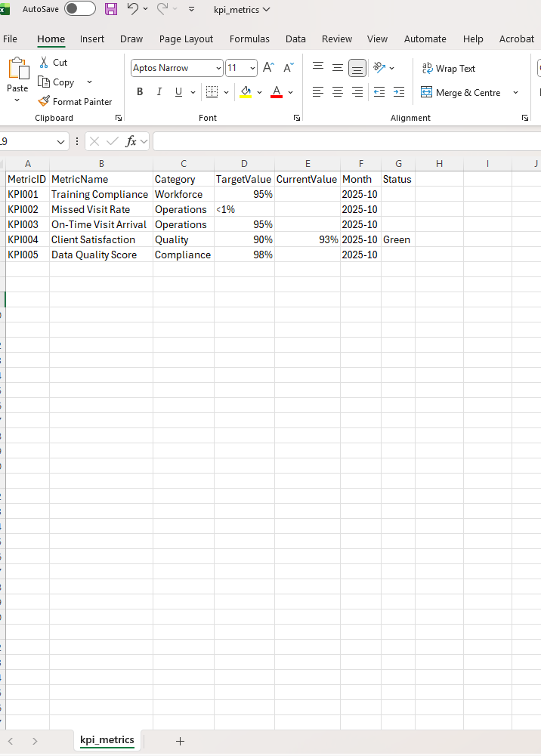The width and height of the screenshot is (541, 756).
Task: Select cell containing Client Satisfaction
Action: click(101, 239)
